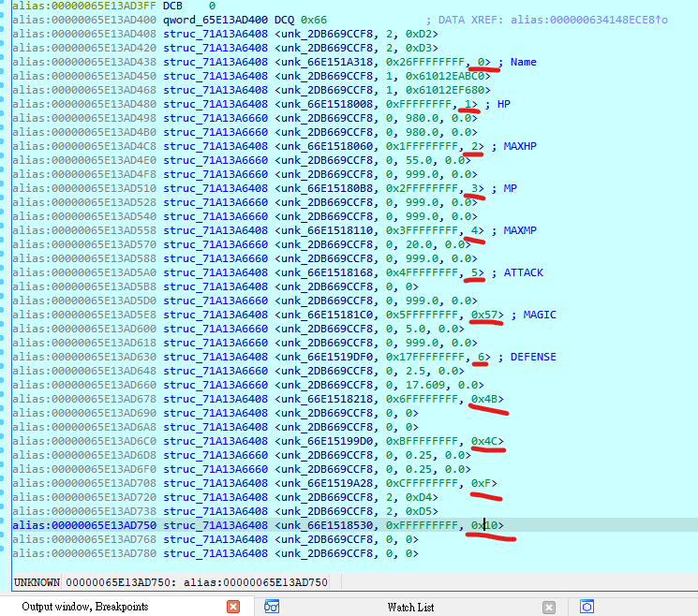Viewport: 698px width, 616px height.
Task: Click unk_66E1519A28 operand
Action: point(327,483)
